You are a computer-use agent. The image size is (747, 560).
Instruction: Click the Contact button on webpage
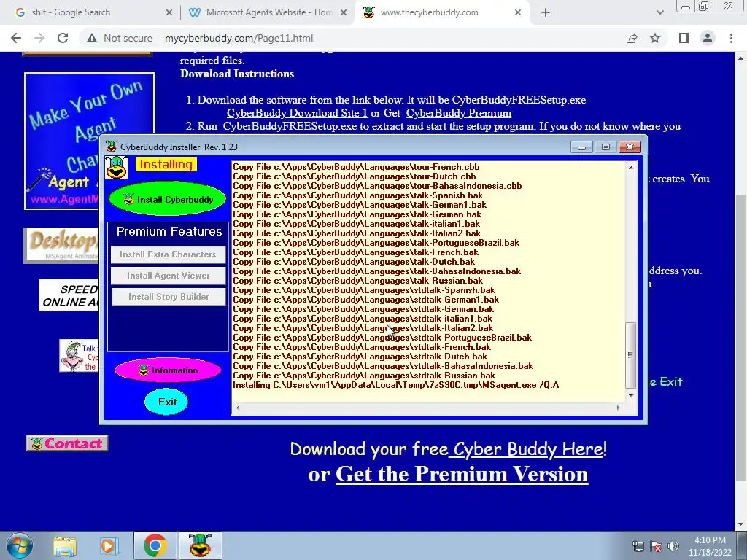click(x=66, y=443)
